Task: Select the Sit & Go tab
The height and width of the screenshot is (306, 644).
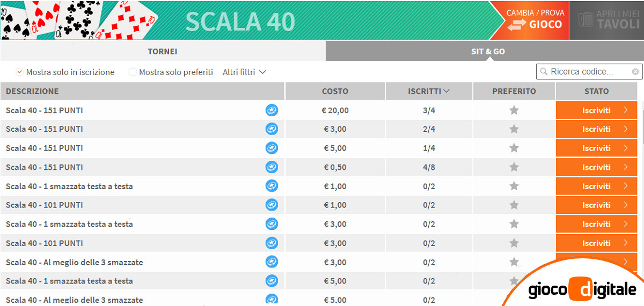Action: coord(487,51)
